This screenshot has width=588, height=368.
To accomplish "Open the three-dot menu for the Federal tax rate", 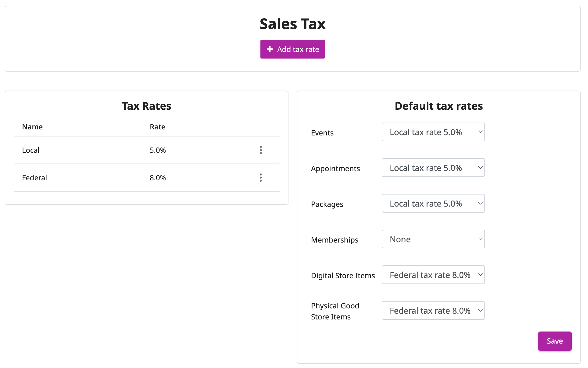I will point(261,178).
